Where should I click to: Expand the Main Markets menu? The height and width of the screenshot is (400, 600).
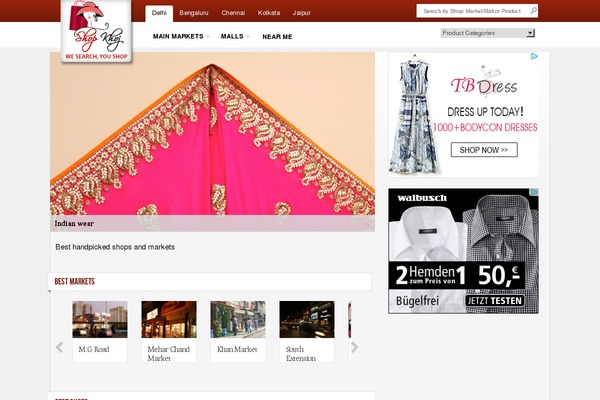180,36
